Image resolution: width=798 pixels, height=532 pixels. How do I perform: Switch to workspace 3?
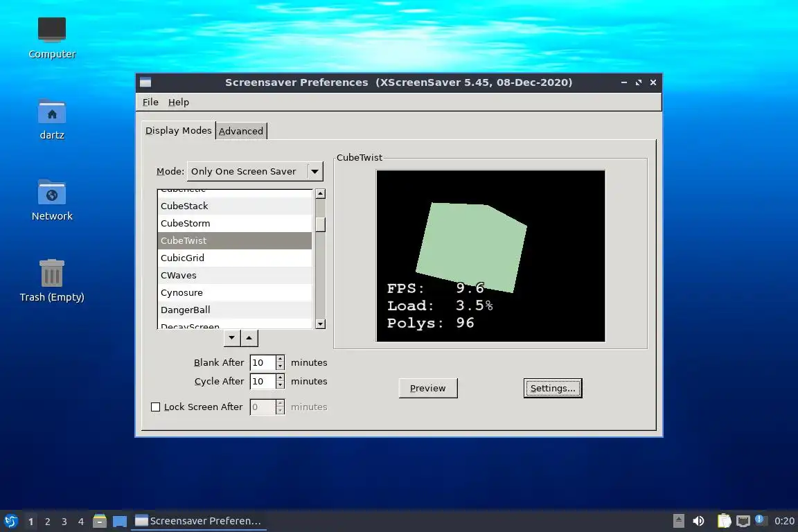[64, 522]
